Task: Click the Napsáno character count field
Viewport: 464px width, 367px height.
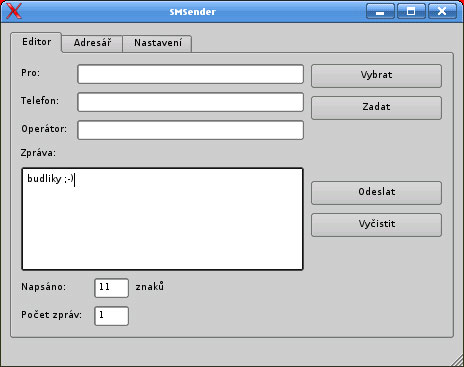Action: pyautogui.click(x=111, y=288)
